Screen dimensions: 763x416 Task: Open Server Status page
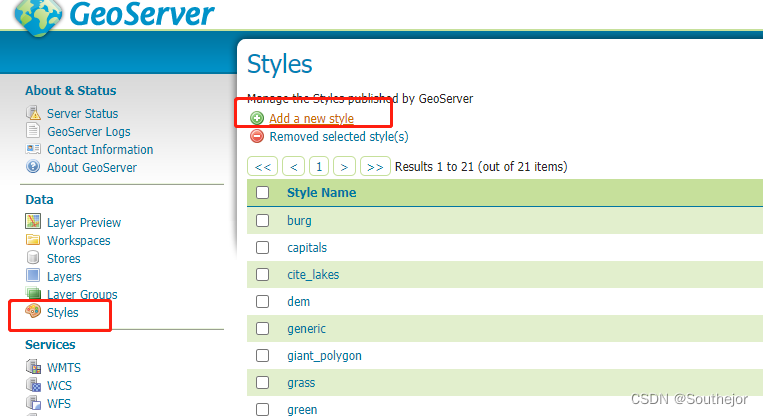pos(82,113)
